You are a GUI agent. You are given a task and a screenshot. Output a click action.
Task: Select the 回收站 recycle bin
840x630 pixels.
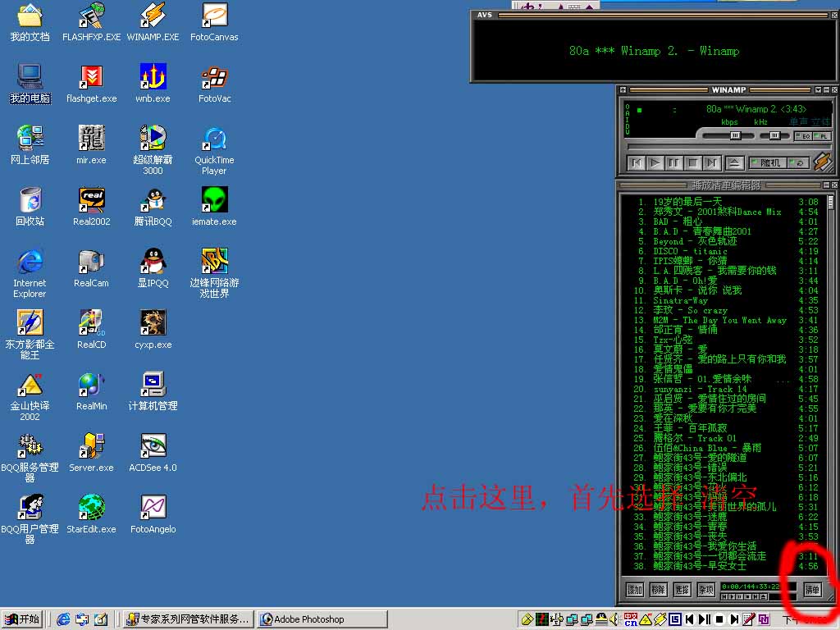point(30,206)
